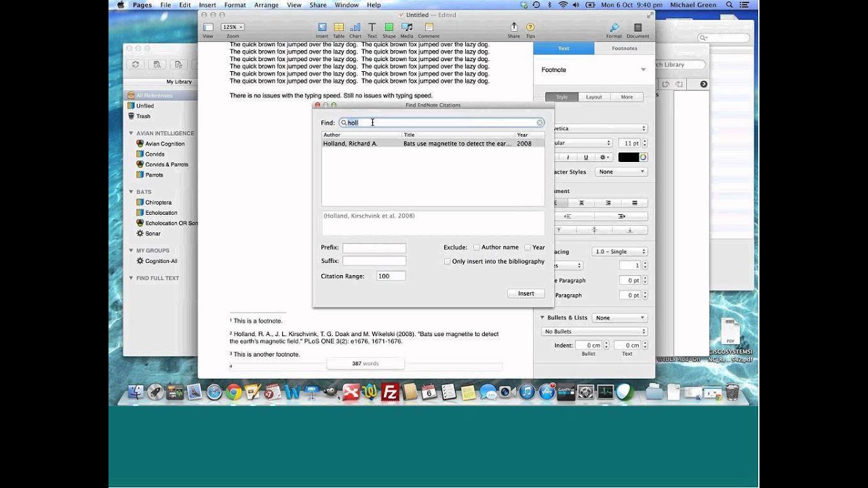
Task: Click the Prefix input field
Action: [374, 248]
